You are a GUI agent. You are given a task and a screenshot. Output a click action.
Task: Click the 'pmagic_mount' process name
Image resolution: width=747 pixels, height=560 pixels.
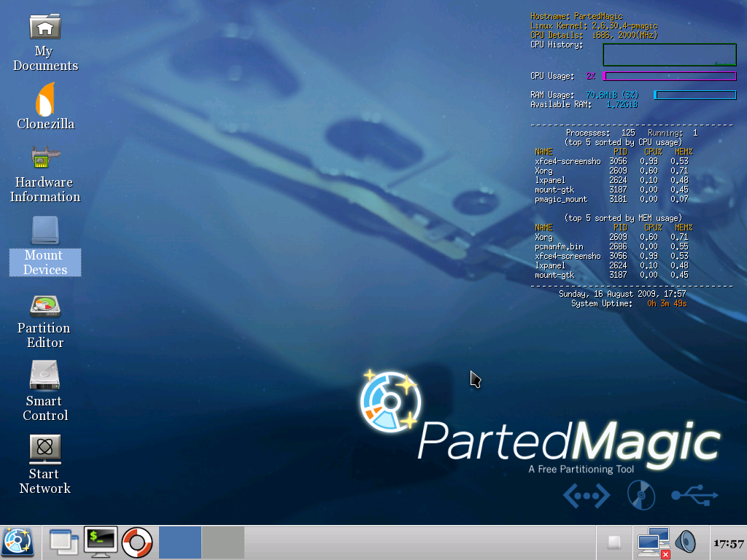click(561, 200)
